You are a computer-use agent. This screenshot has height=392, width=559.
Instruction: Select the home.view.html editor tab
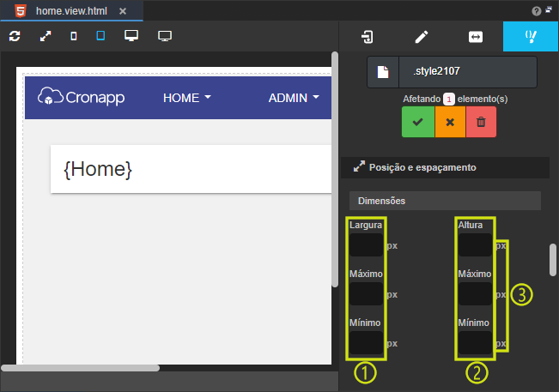(71, 11)
